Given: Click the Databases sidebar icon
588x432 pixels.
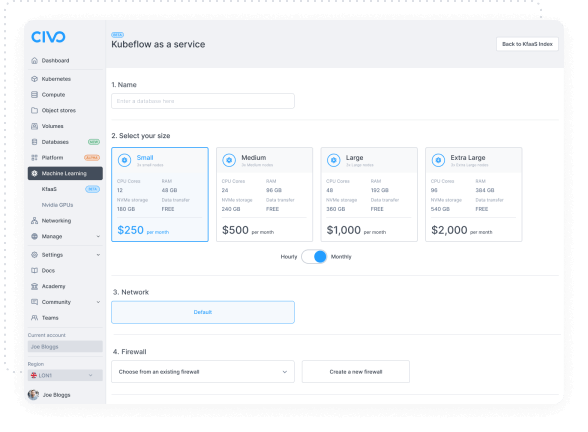Looking at the screenshot, I should [34, 142].
